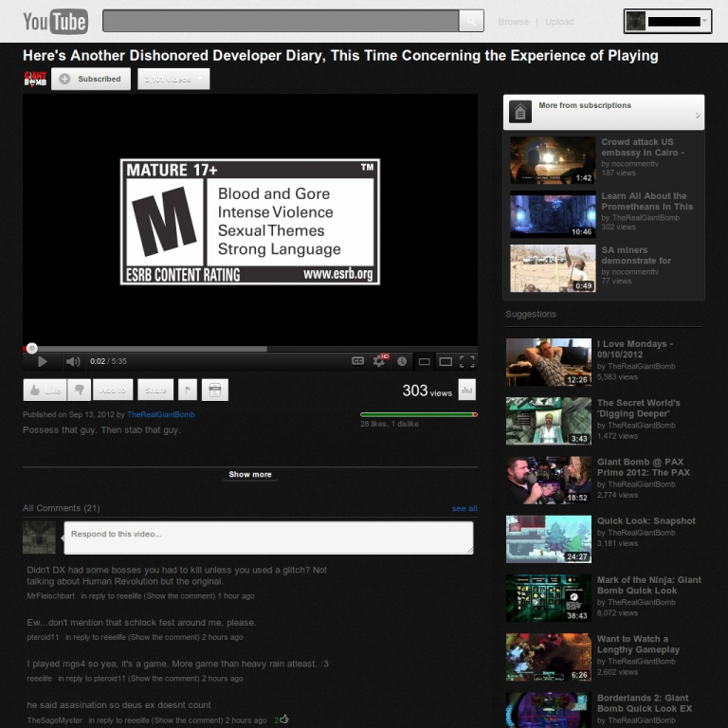Viewport: 728px width, 728px height.
Task: Click the subscriptions home icon
Action: 520,113
